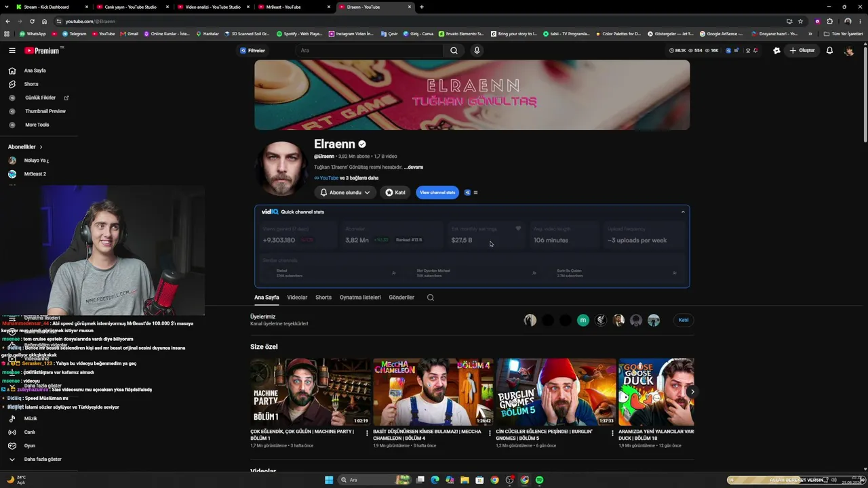868x488 pixels.
Task: Open the Google AdSense bookmark
Action: point(720,33)
